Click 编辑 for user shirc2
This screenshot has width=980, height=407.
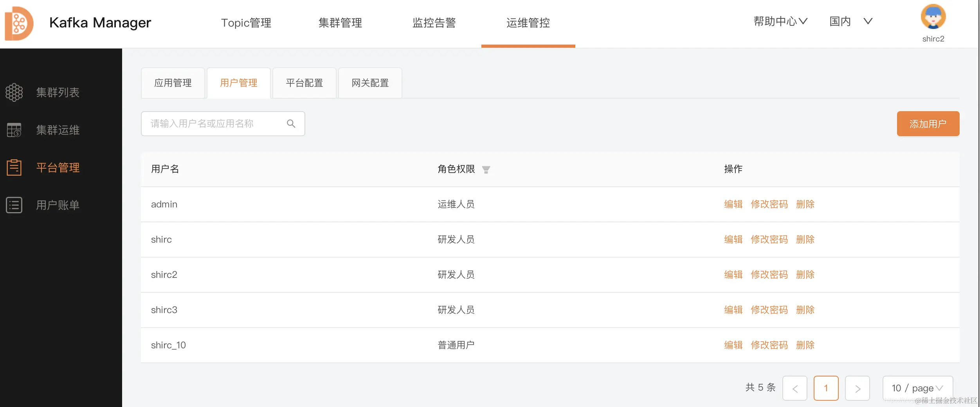tap(733, 275)
